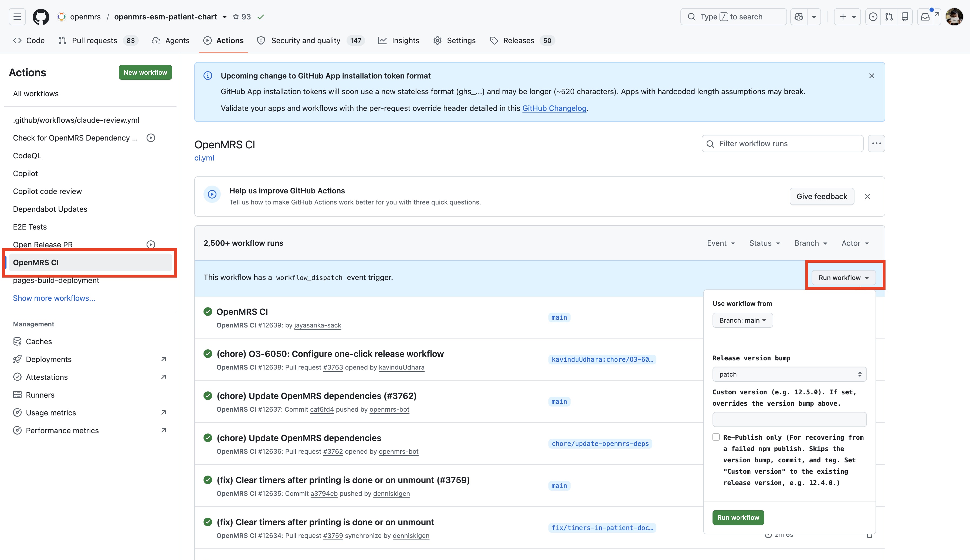
Task: Open Deployments under Management
Action: coord(49,359)
